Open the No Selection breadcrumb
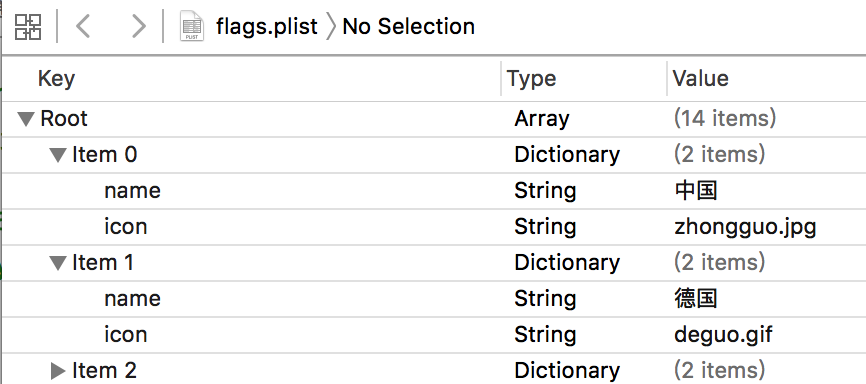This screenshot has width=866, height=384. pos(408,27)
